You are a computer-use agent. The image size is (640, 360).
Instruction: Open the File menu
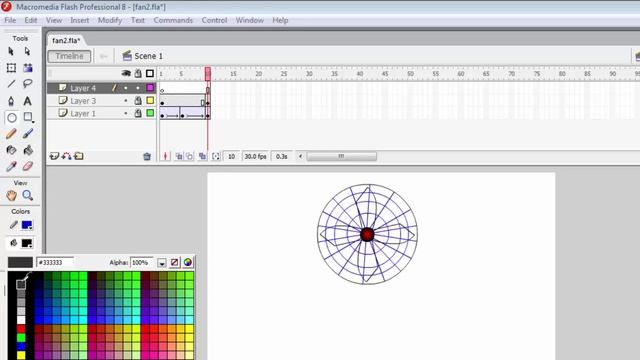click(10, 20)
